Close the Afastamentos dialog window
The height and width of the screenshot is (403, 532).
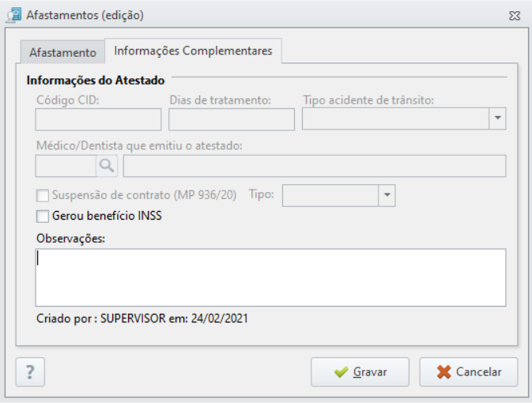[515, 16]
